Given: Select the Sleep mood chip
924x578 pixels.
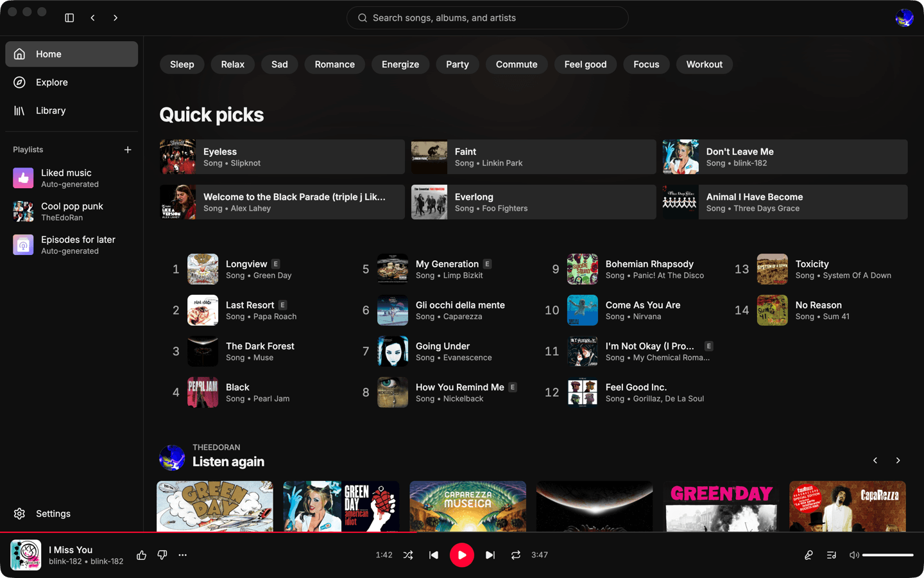Looking at the screenshot, I should click(x=182, y=64).
